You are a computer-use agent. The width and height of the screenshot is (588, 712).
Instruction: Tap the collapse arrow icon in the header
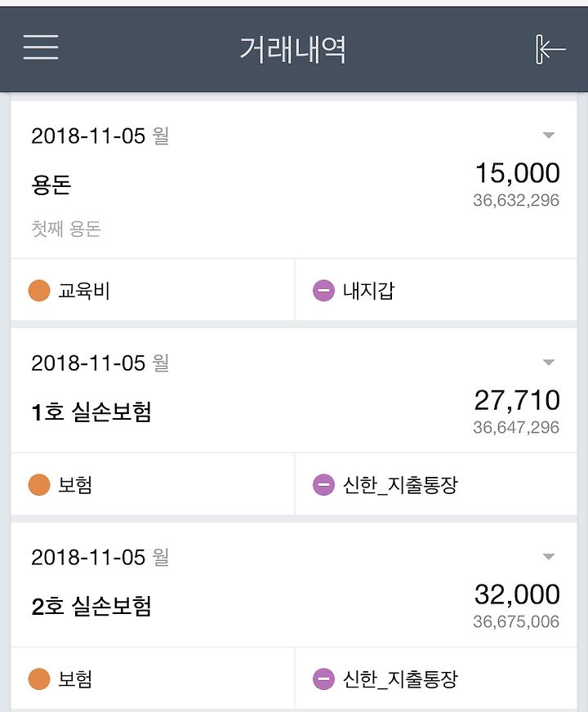click(x=550, y=49)
